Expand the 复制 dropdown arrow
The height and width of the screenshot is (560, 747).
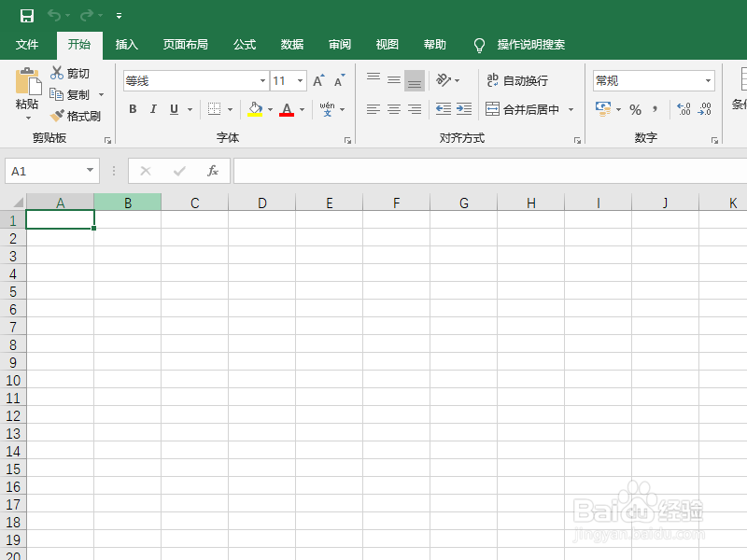pyautogui.click(x=101, y=95)
